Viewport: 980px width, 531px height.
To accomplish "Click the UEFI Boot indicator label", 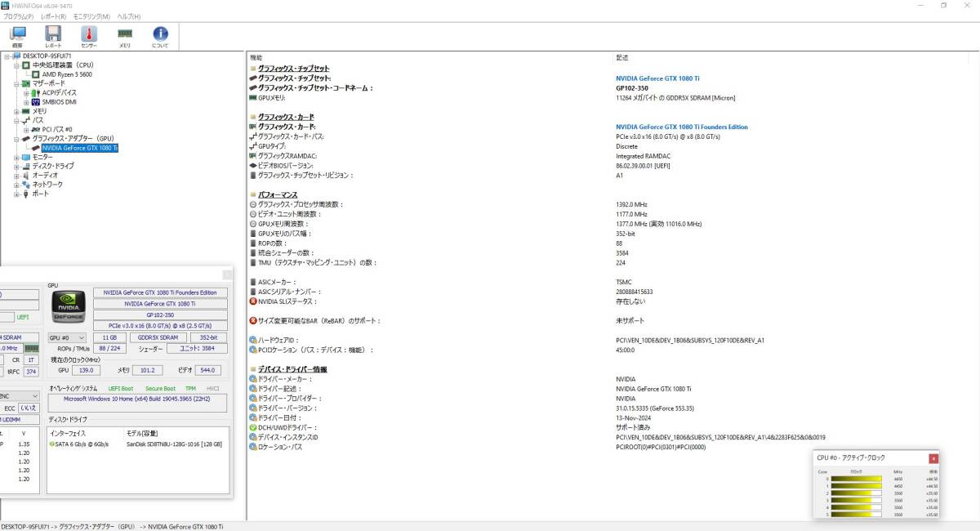I will [x=121, y=388].
